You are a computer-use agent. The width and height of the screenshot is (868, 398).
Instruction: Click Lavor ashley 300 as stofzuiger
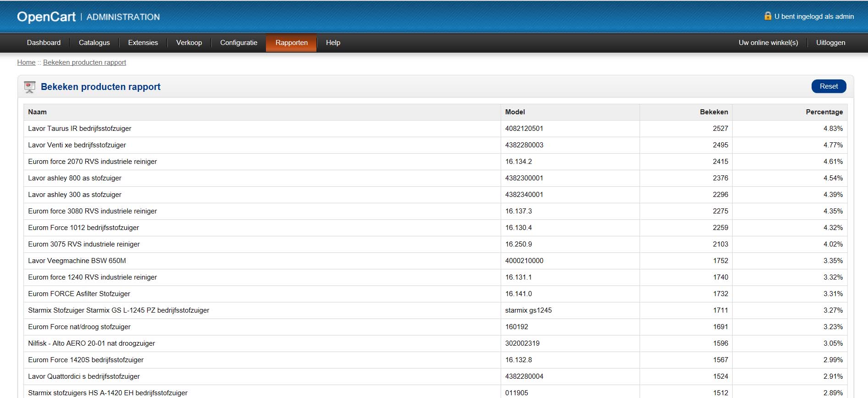coord(75,195)
